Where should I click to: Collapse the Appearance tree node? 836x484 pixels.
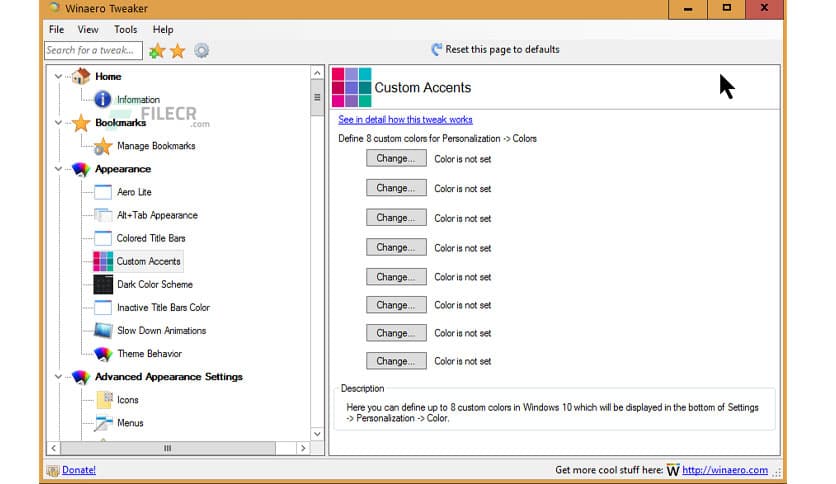coord(58,169)
